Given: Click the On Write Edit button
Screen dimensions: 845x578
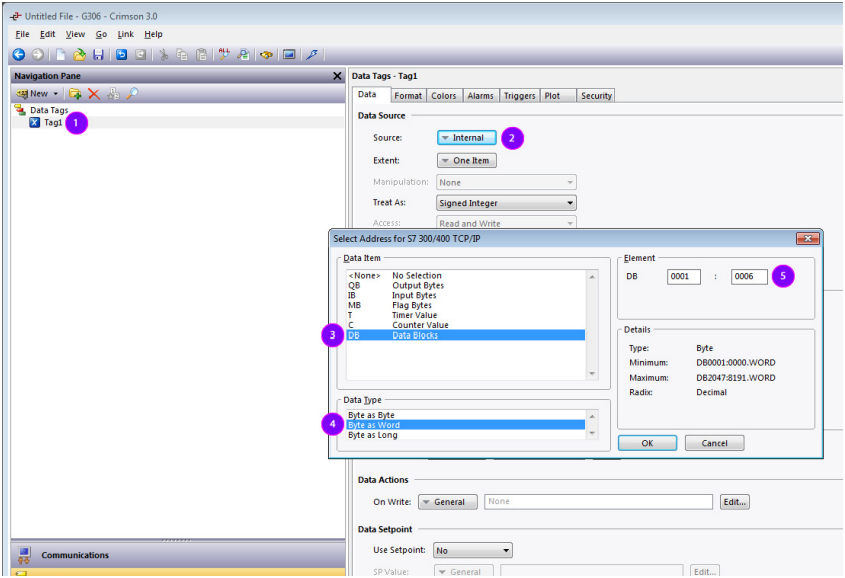Looking at the screenshot, I should (x=735, y=502).
